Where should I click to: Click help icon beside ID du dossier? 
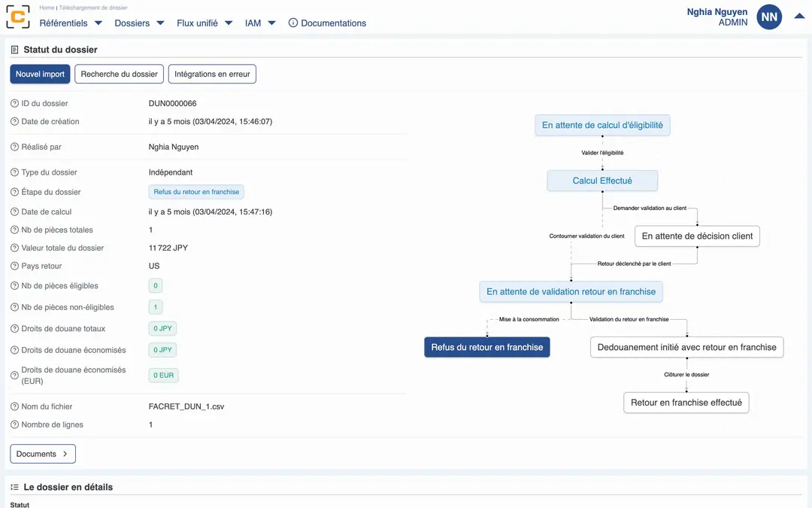(14, 104)
